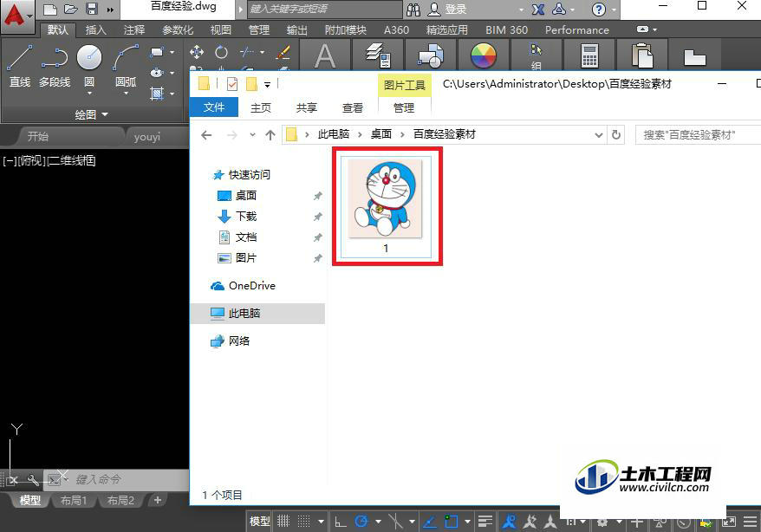Click the block insert icon in ribbon
Viewport: 761px width, 532px height.
tap(431, 55)
